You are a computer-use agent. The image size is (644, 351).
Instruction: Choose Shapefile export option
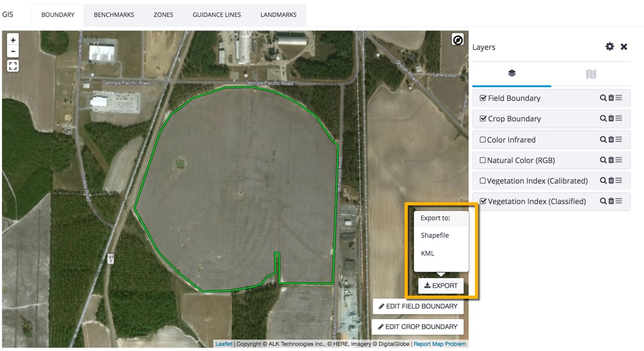(x=435, y=235)
